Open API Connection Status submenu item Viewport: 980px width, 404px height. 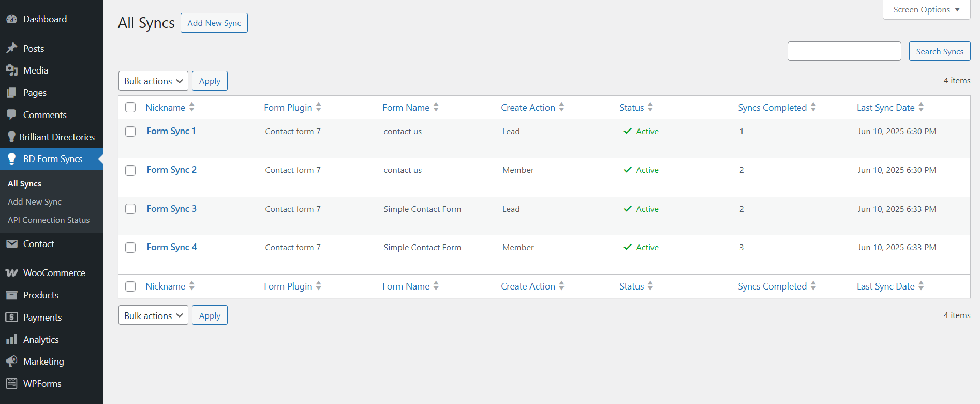point(49,220)
